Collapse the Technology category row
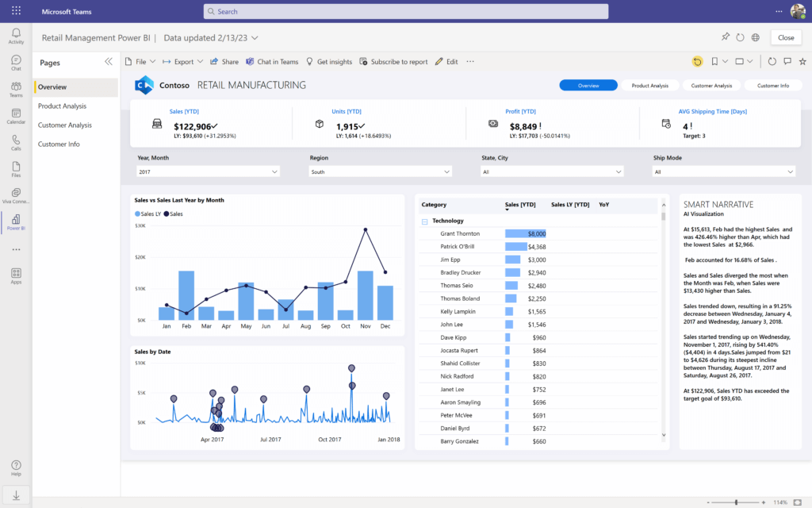Viewport: 812px width, 508px height. 425,221
